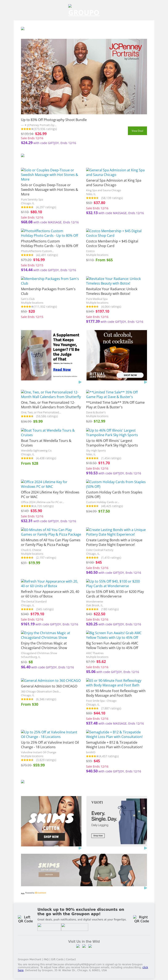Click the unsubscribe 'click here' link
This screenshot has width=168, height=980.
(145, 967)
